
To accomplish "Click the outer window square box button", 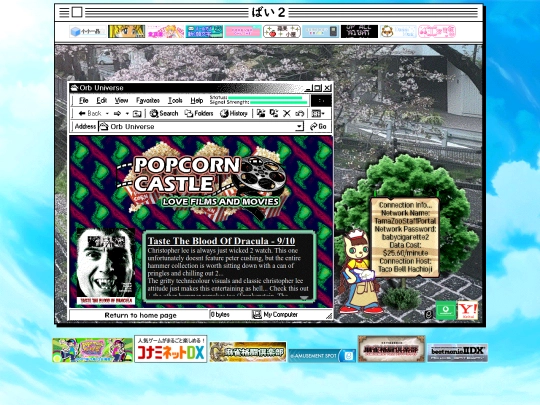I will coord(77,12).
